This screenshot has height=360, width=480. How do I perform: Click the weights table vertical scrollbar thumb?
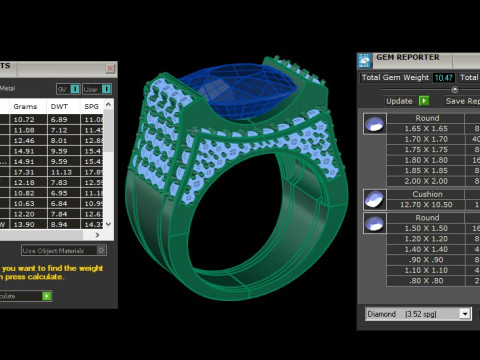(108, 132)
